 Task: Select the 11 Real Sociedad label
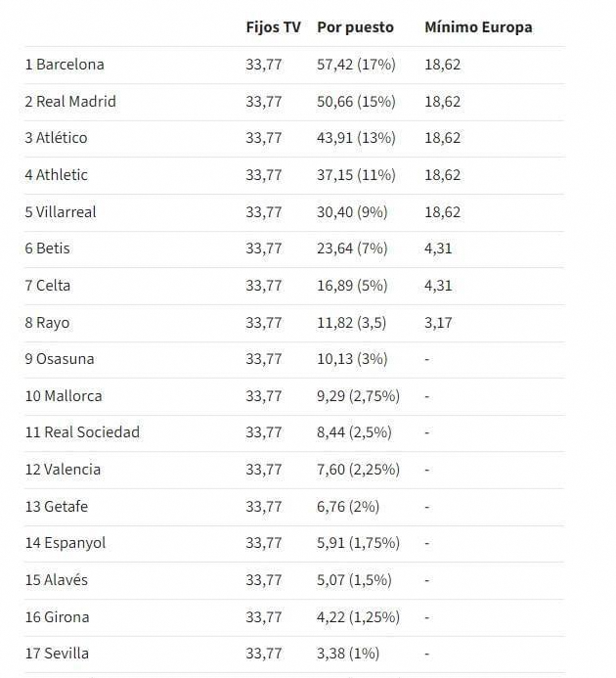coord(82,432)
